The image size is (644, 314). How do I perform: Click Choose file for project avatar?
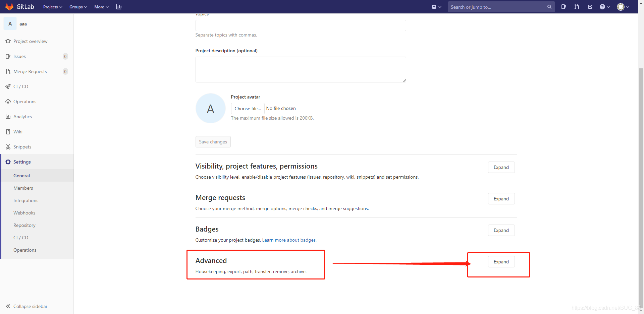click(x=248, y=109)
